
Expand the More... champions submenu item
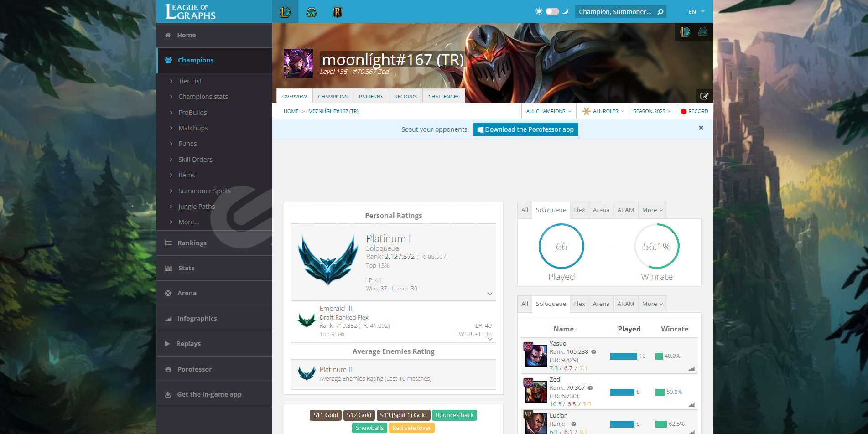coord(189,222)
